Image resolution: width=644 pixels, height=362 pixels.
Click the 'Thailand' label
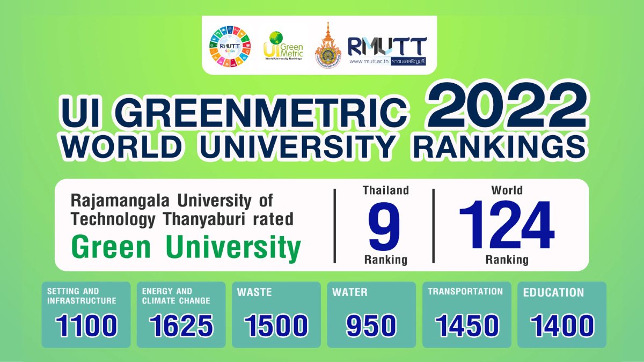pos(385,190)
